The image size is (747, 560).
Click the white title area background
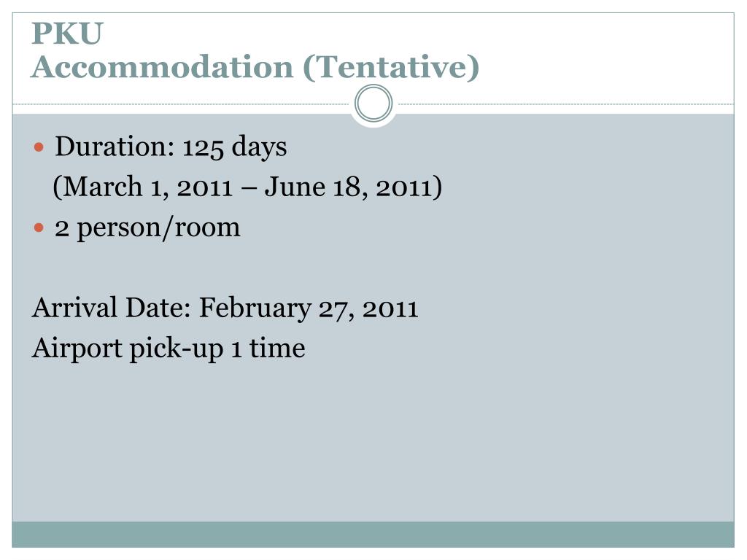pyautogui.click(x=605, y=52)
